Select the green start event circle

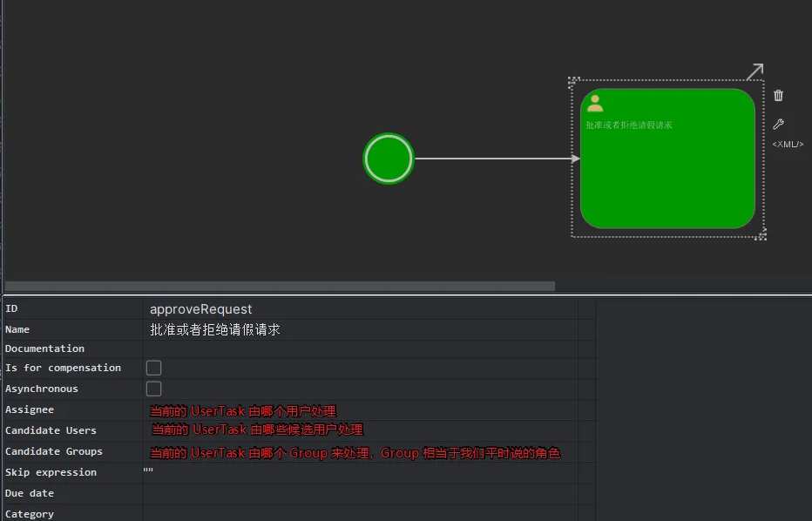click(x=388, y=159)
